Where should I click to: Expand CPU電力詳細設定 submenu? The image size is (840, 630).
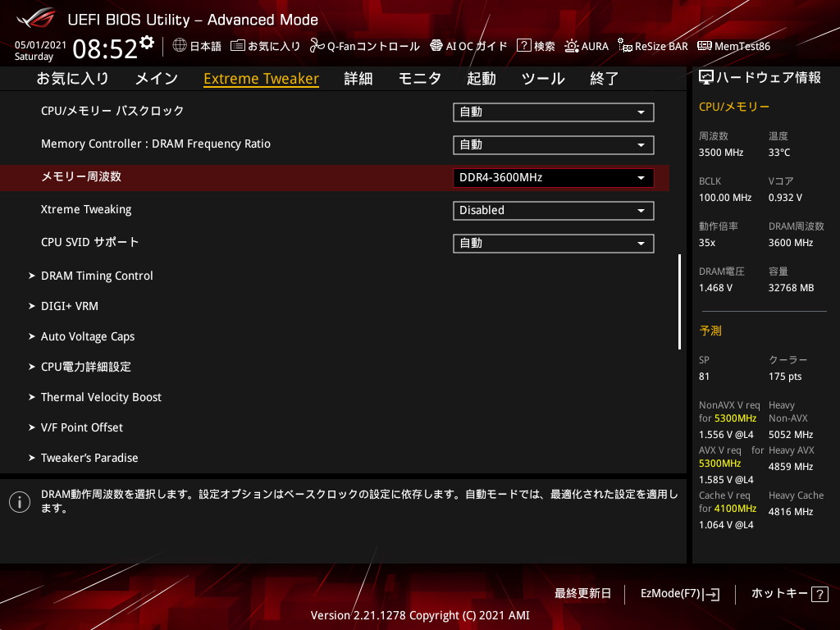coord(85,367)
